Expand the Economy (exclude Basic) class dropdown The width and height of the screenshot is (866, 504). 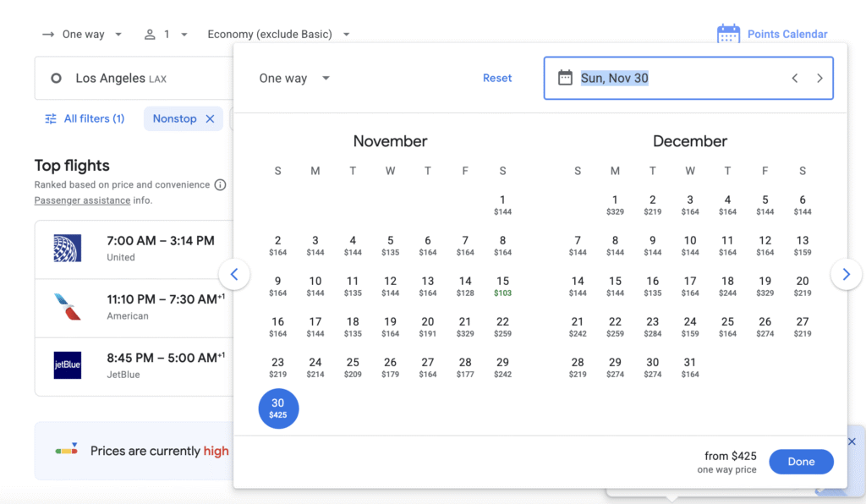tap(279, 35)
